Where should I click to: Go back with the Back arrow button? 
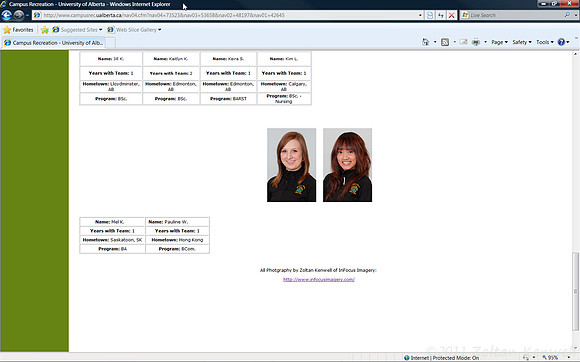pyautogui.click(x=7, y=15)
